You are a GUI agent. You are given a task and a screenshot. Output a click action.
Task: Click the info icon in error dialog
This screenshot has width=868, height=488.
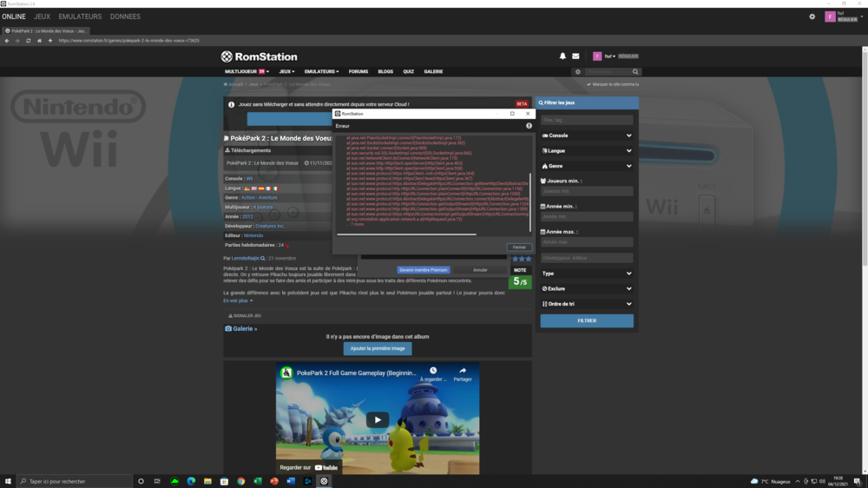(529, 126)
